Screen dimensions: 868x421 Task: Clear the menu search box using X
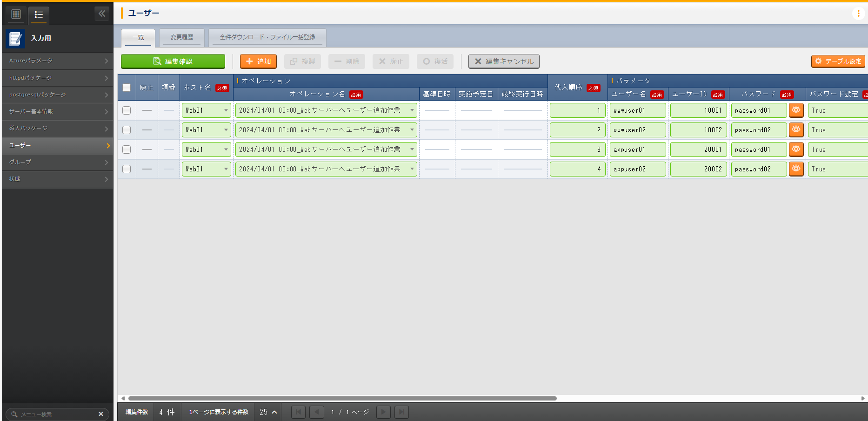click(101, 414)
